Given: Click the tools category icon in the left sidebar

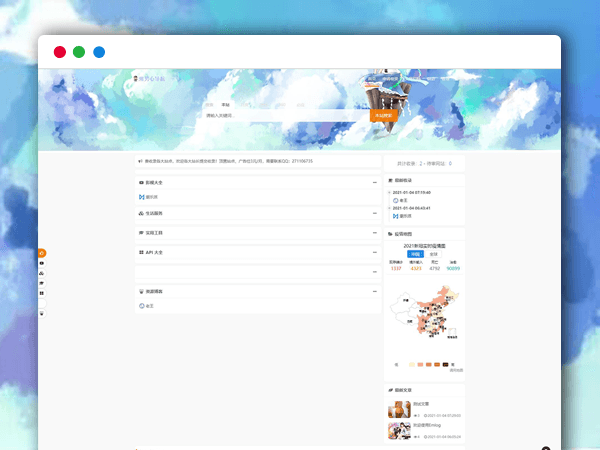Looking at the screenshot, I should coord(41,283).
